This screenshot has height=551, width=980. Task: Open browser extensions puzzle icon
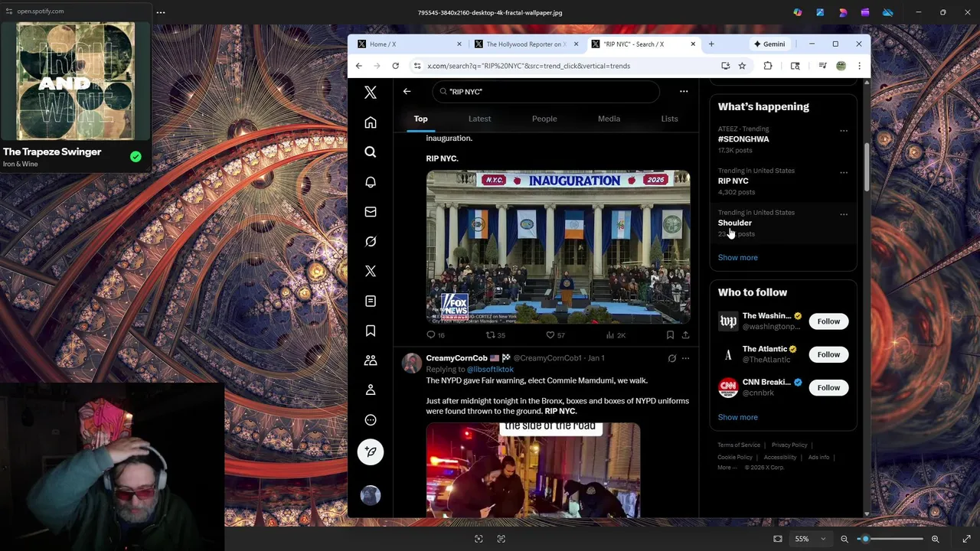click(x=768, y=66)
